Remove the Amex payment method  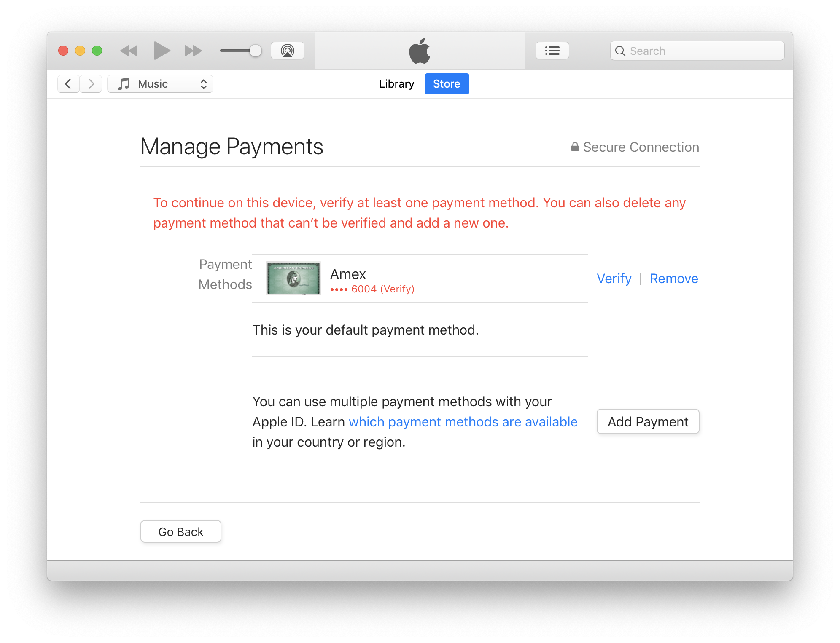673,279
